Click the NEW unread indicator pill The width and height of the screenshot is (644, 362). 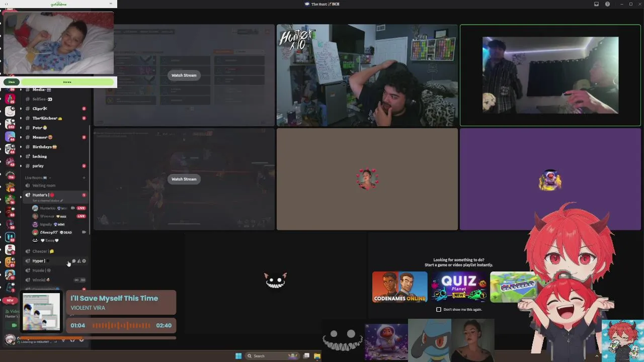click(10, 300)
